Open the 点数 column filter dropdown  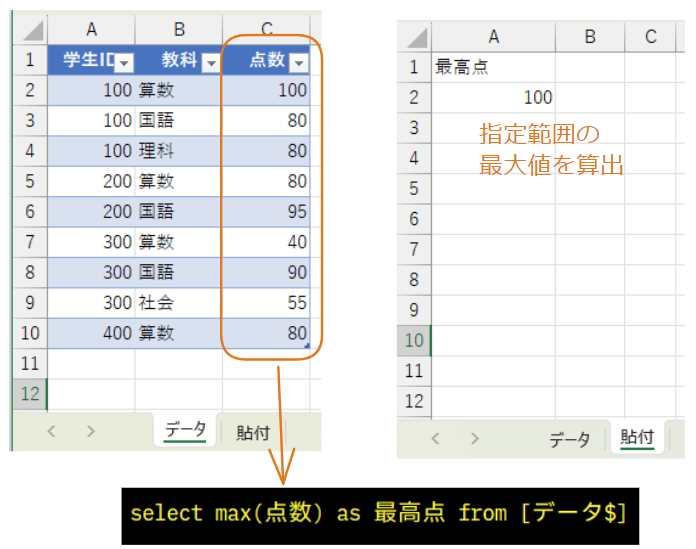click(x=299, y=63)
